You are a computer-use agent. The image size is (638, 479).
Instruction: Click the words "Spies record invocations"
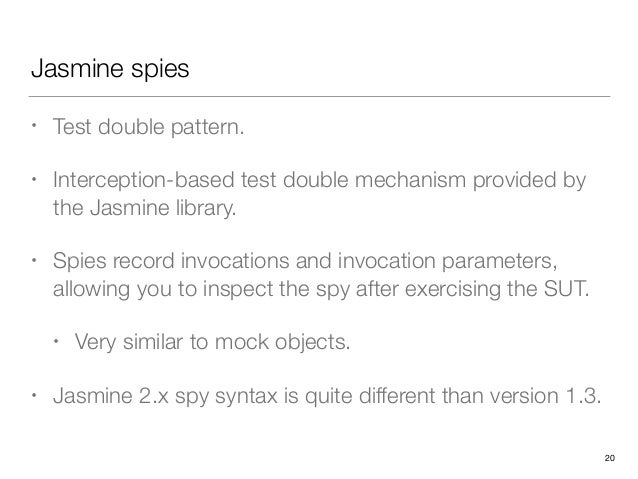[171, 260]
